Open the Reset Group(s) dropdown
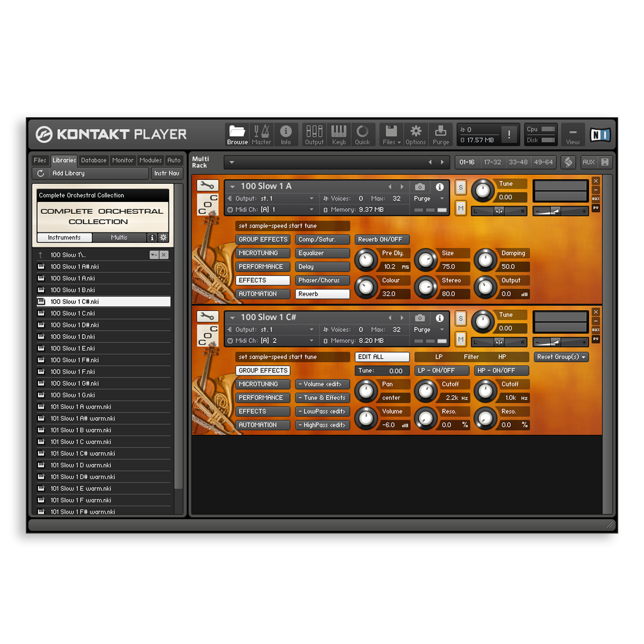This screenshot has width=644, height=644. click(561, 357)
